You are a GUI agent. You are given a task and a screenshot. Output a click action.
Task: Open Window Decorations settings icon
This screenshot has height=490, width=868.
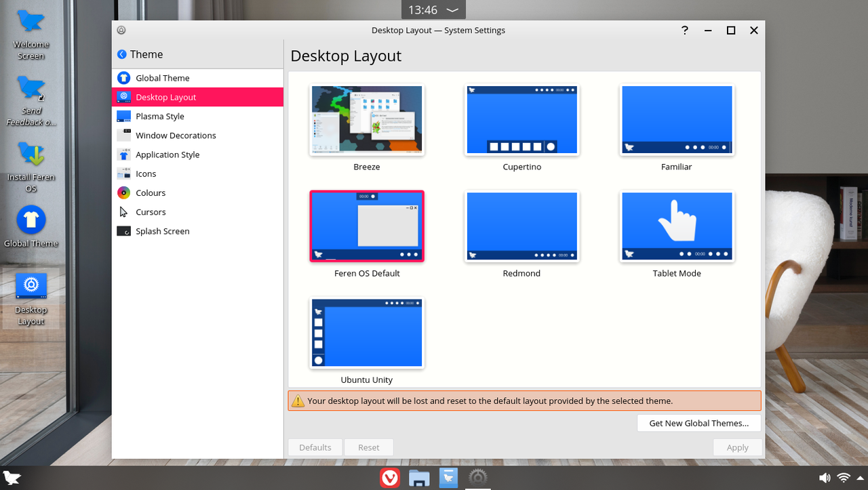click(x=123, y=136)
